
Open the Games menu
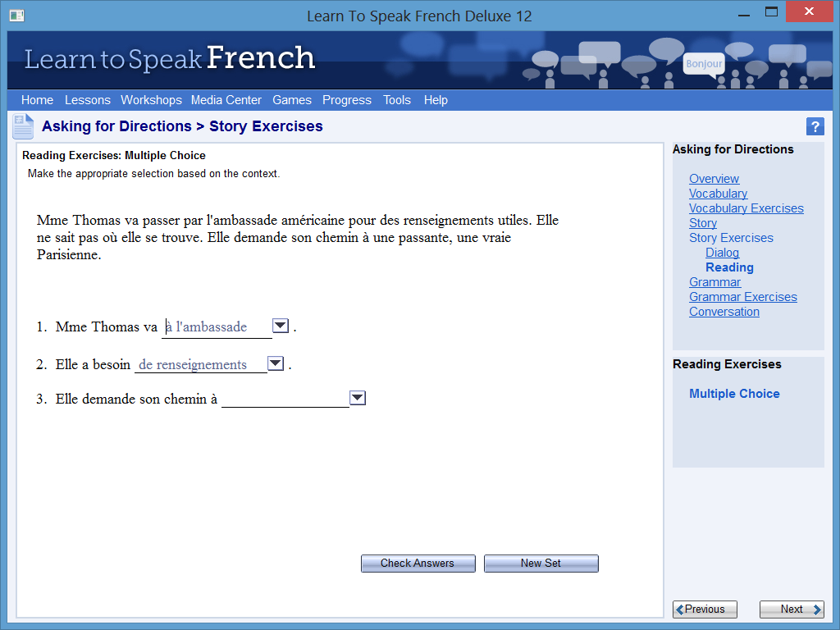coord(292,100)
